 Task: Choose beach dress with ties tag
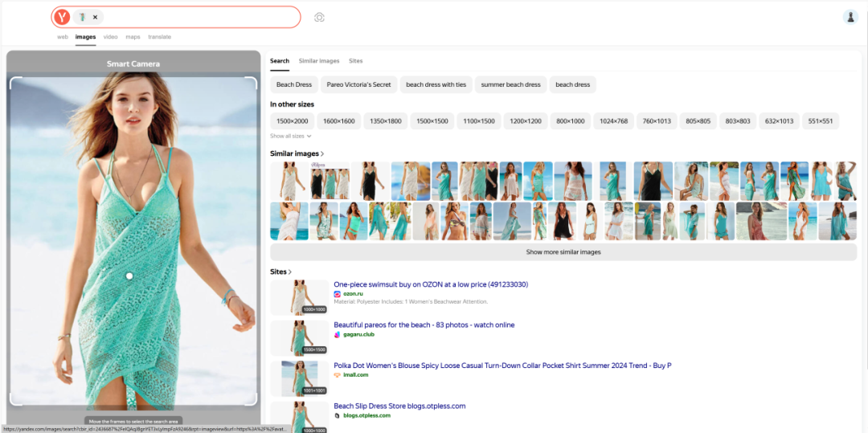(x=436, y=84)
